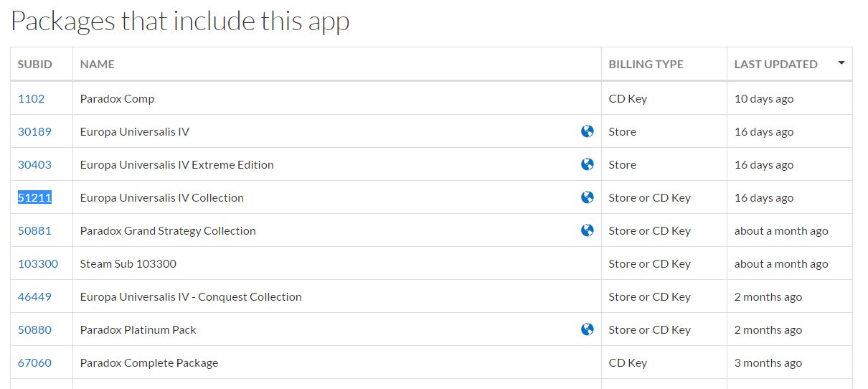Select 'Europa Universalis IV Collection' name

click(162, 197)
